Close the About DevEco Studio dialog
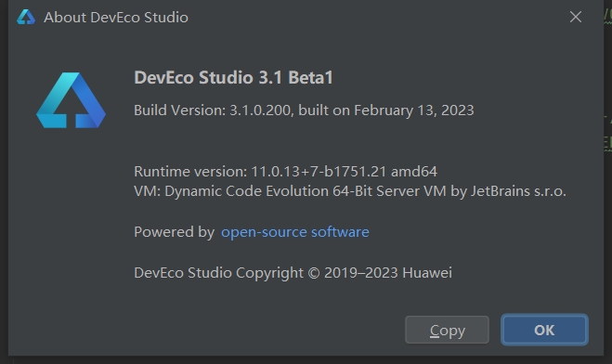This screenshot has height=364, width=612. 575,17
